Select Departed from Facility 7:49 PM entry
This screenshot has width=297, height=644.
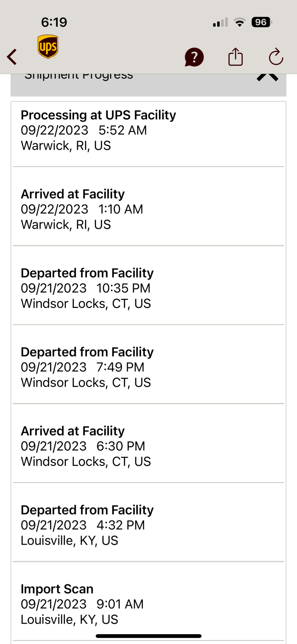tap(148, 364)
